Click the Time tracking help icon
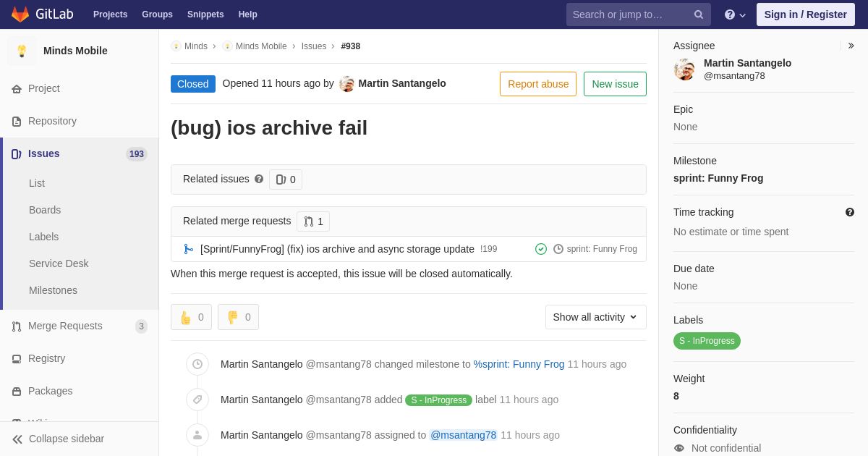This screenshot has width=868, height=456. pyautogui.click(x=850, y=212)
